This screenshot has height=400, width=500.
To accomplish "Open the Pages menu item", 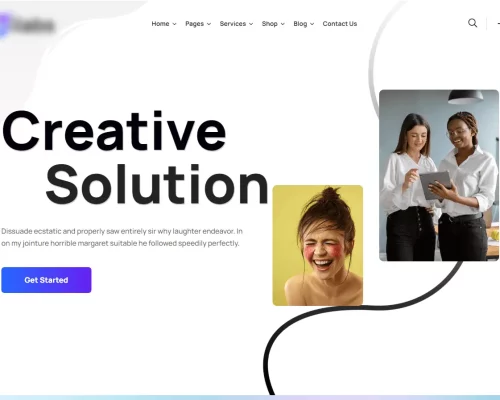I will [195, 24].
